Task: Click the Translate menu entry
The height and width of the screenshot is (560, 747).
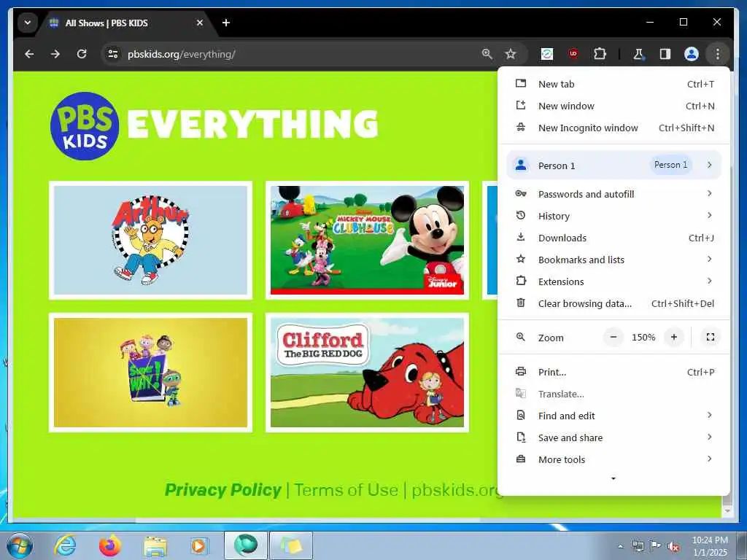Action: pos(614,394)
